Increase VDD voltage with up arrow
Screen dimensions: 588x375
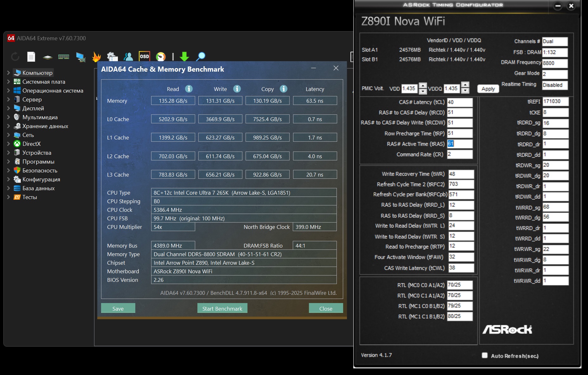click(x=423, y=86)
